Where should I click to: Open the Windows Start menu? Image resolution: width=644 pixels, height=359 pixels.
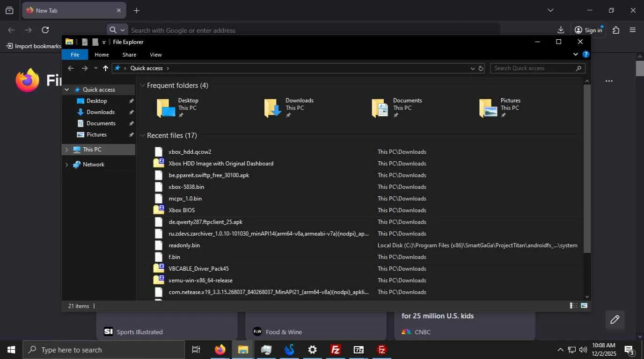11,350
